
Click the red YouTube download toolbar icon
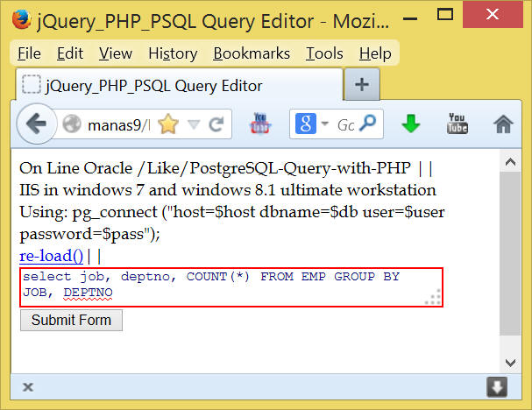coord(261,124)
